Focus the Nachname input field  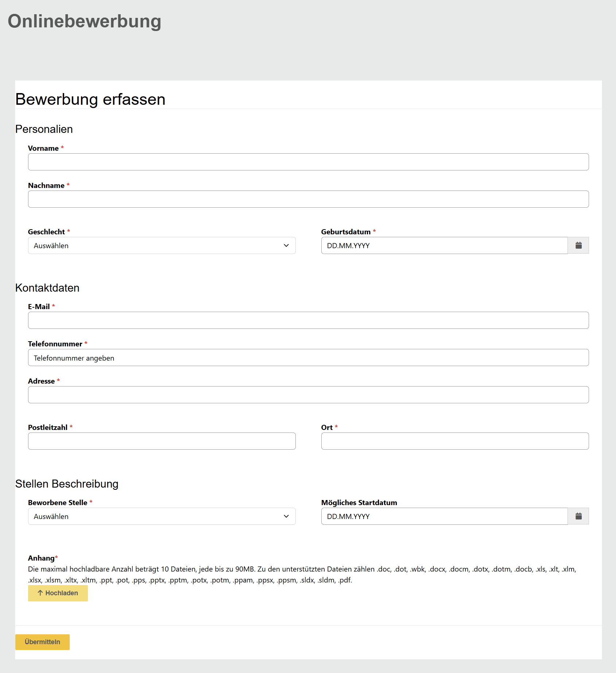pos(308,199)
